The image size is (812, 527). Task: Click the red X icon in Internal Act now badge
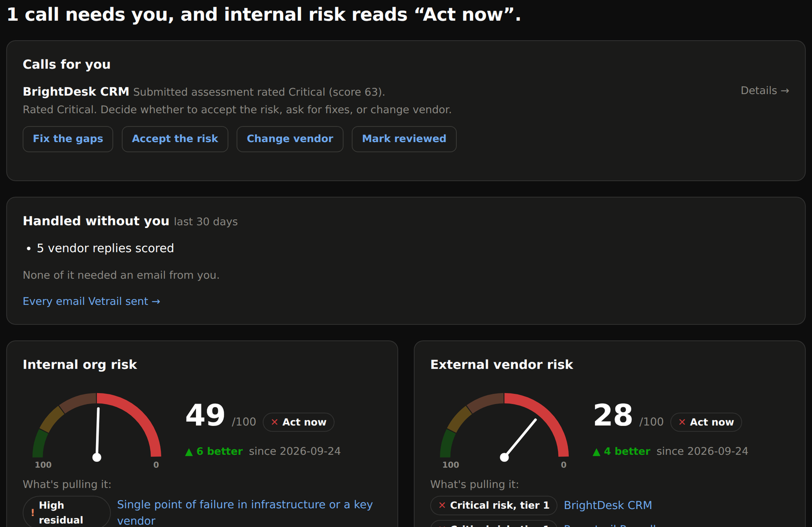click(275, 422)
